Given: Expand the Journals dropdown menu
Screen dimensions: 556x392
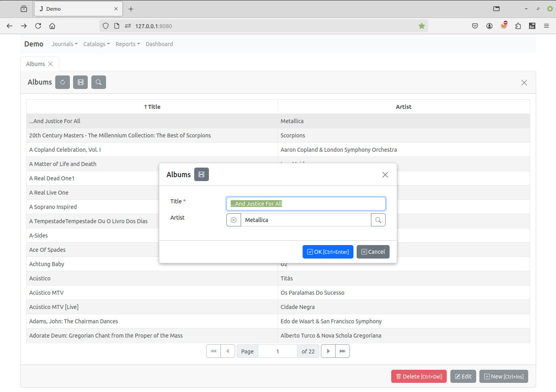Looking at the screenshot, I should tap(64, 44).
